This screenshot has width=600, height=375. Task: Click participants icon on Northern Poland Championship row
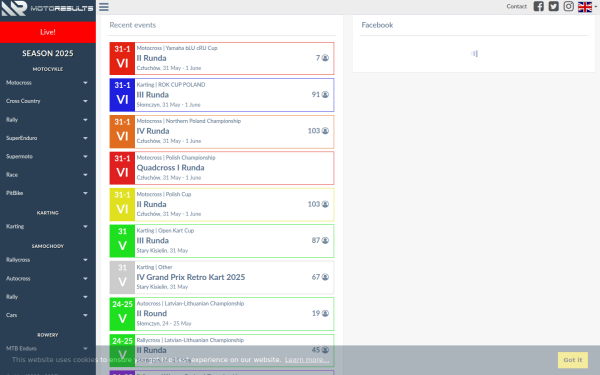[325, 131]
